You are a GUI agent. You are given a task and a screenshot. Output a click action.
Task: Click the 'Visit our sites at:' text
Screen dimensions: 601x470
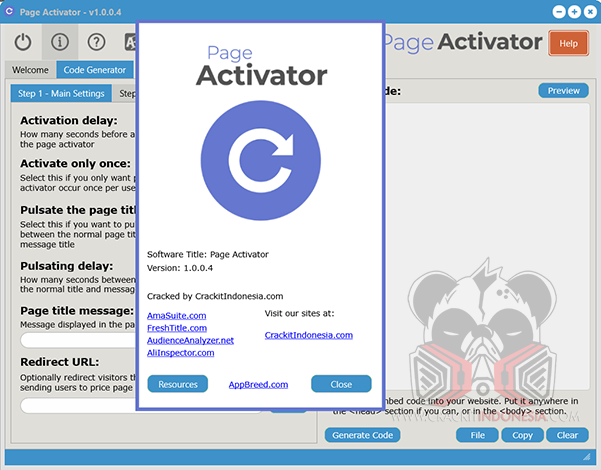point(299,314)
